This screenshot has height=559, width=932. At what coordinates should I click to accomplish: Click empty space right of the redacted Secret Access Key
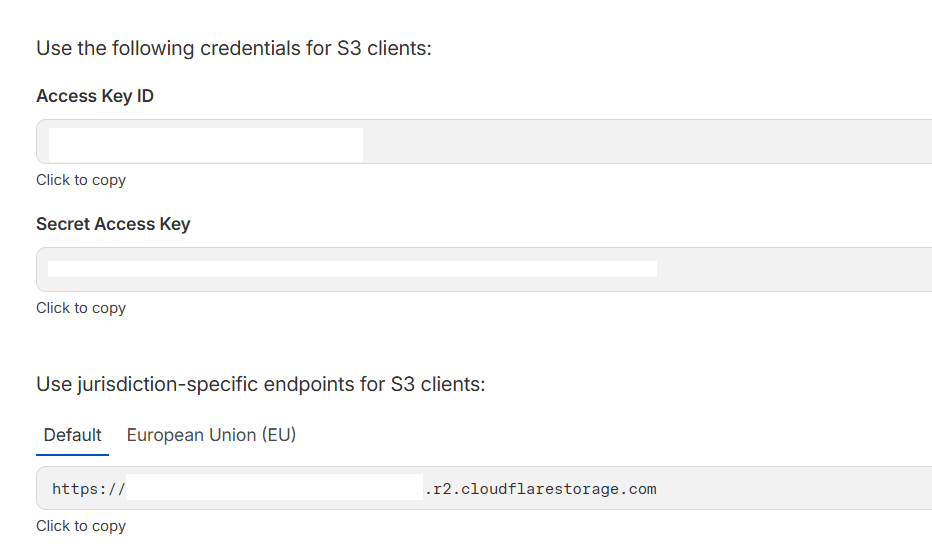(790, 269)
